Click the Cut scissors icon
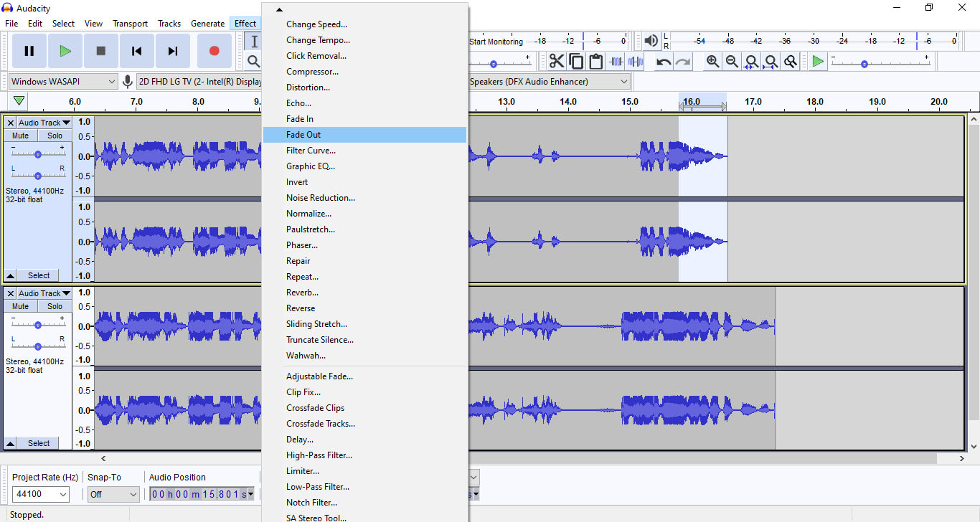The height and width of the screenshot is (522, 980). [x=557, y=61]
